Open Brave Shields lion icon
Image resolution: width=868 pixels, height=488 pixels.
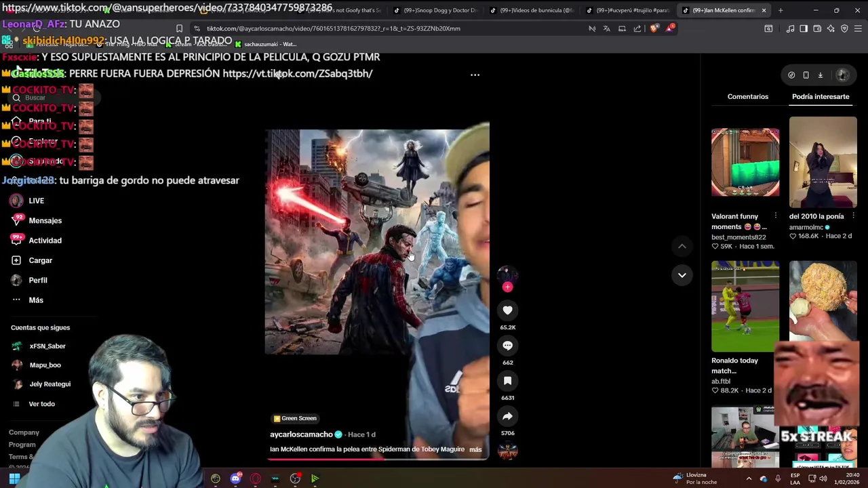(653, 28)
